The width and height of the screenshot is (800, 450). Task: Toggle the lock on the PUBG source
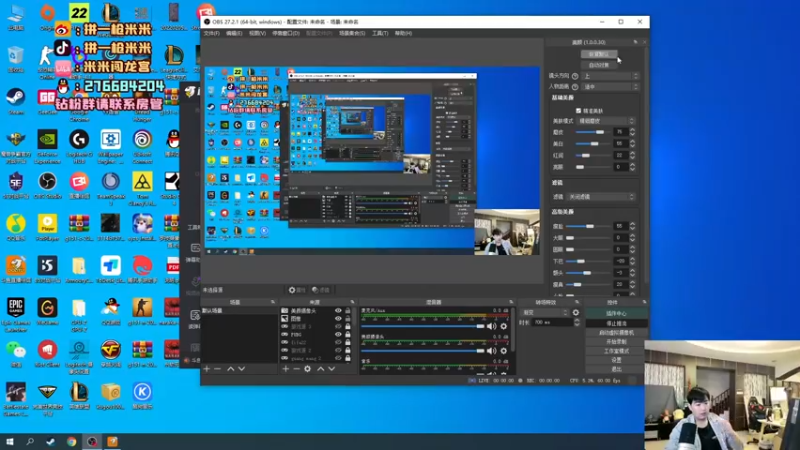[x=348, y=334]
